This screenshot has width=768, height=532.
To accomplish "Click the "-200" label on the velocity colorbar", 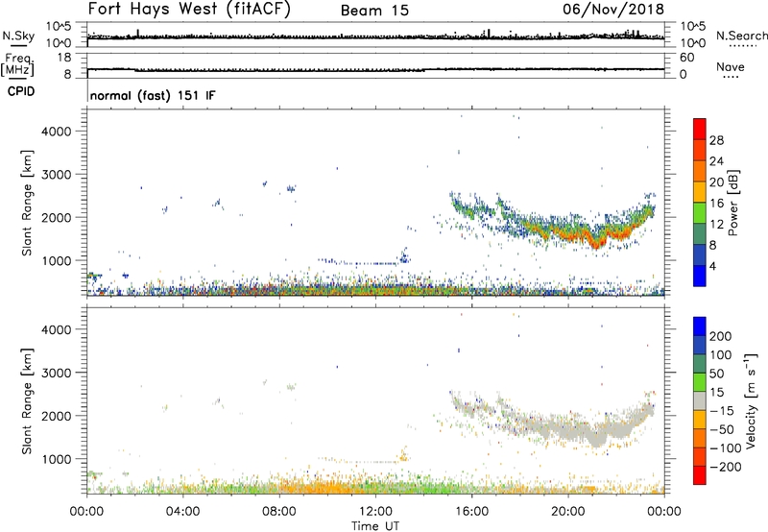I will pyautogui.click(x=726, y=467).
